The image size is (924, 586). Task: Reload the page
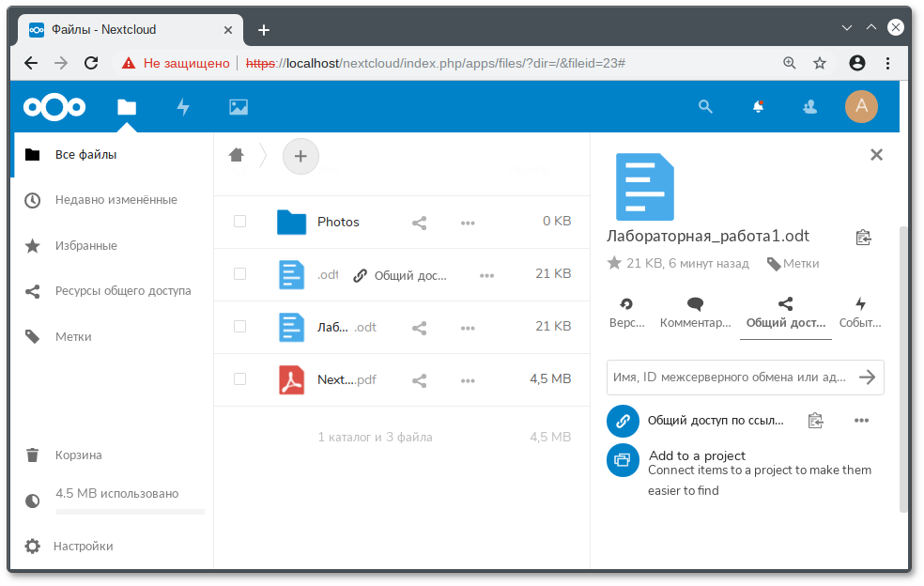coord(91,63)
